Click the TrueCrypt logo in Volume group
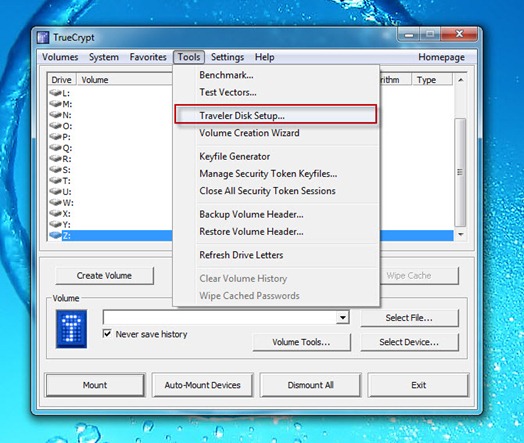 72,329
